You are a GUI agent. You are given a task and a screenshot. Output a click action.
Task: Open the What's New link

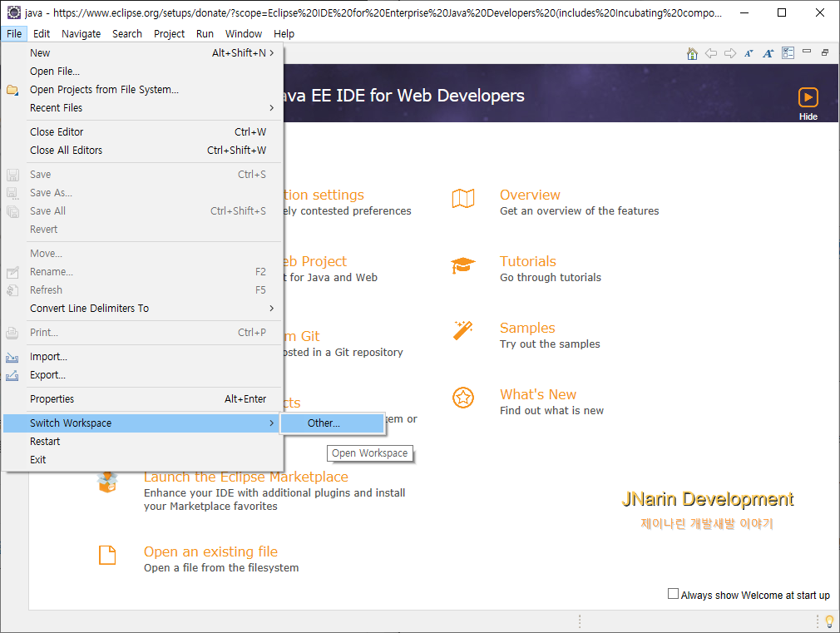click(538, 394)
